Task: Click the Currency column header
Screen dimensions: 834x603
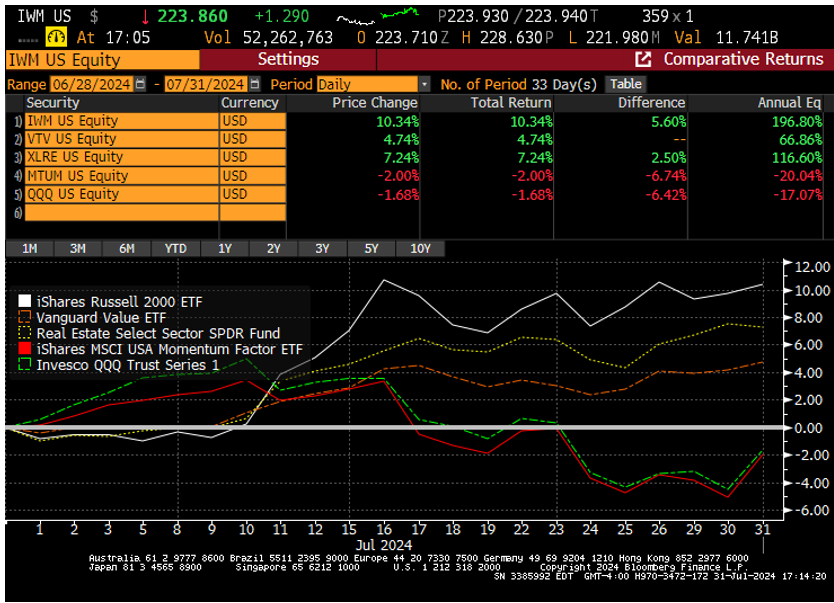Action: click(x=249, y=103)
